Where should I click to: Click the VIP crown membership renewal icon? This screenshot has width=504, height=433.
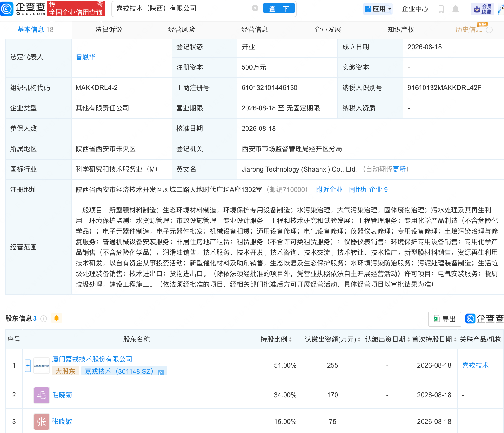[x=482, y=9]
